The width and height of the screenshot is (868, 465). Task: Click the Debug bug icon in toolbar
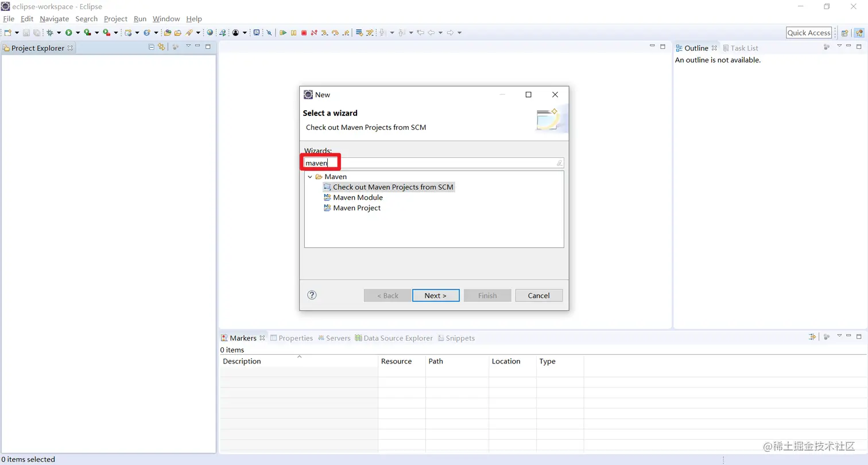click(50, 33)
